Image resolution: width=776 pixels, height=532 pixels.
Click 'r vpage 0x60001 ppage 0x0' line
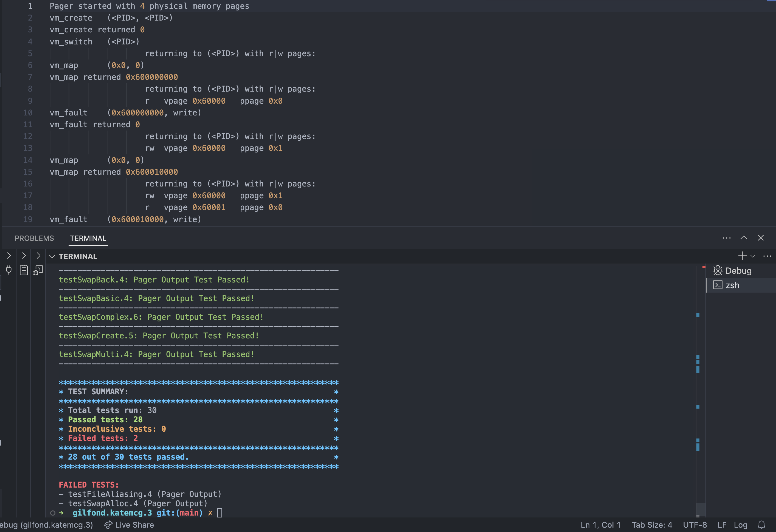(214, 207)
